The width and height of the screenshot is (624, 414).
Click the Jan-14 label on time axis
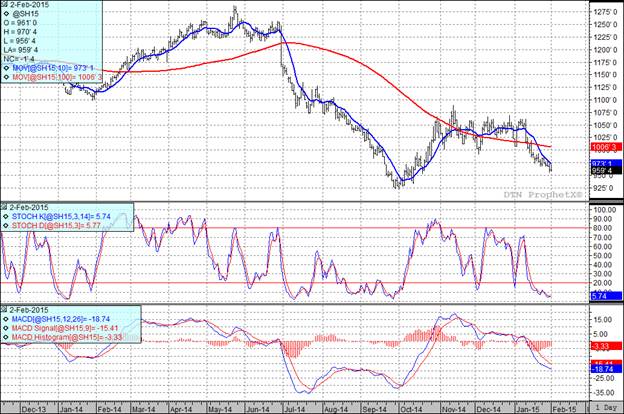[x=71, y=409]
